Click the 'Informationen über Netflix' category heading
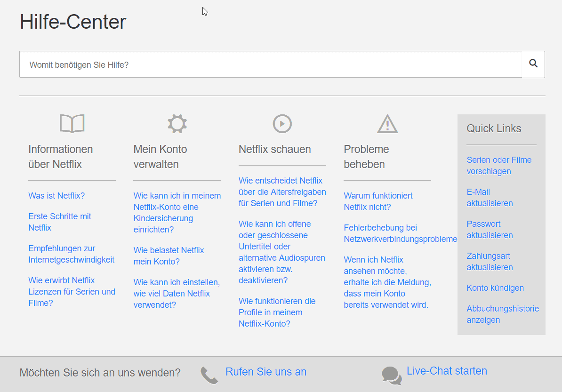This screenshot has width=562, height=392. [x=61, y=157]
